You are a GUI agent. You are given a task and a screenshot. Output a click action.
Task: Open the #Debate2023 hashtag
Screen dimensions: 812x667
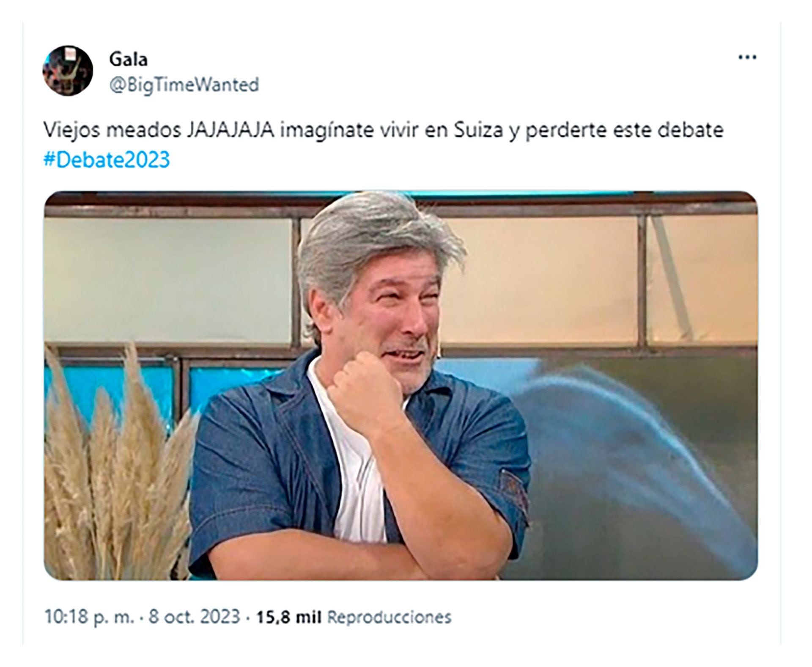pyautogui.click(x=107, y=160)
